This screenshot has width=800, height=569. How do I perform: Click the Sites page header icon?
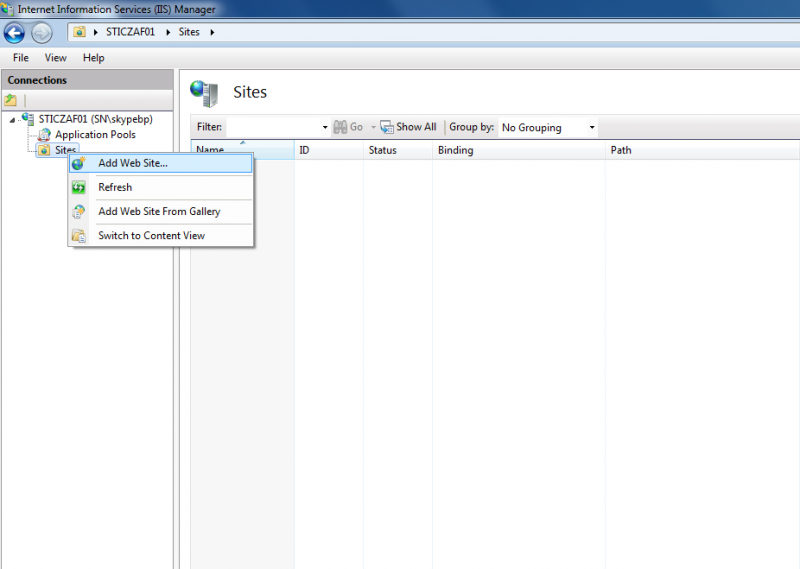tap(205, 93)
